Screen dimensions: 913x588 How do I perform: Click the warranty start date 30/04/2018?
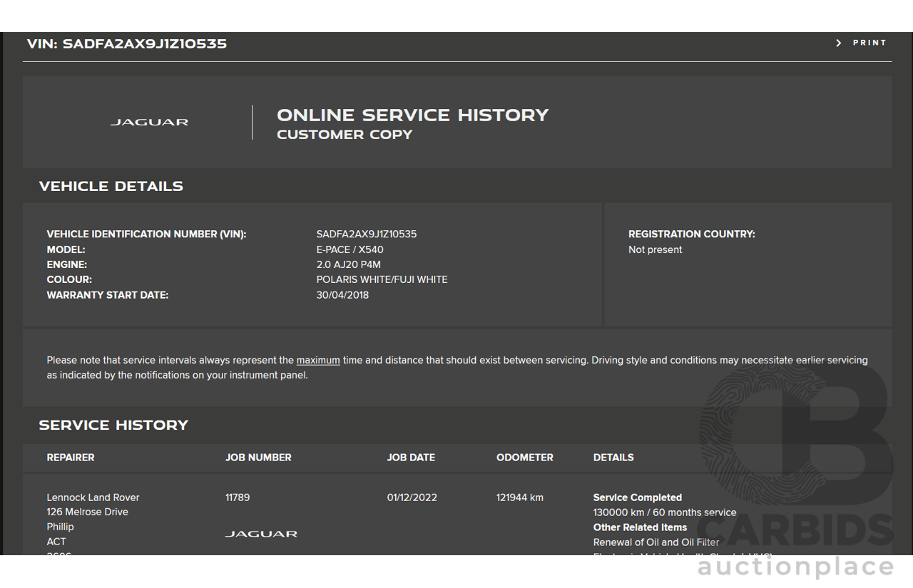(342, 295)
